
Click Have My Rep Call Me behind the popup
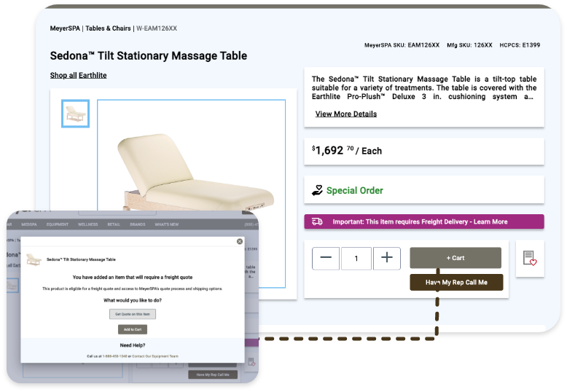coord(213,375)
